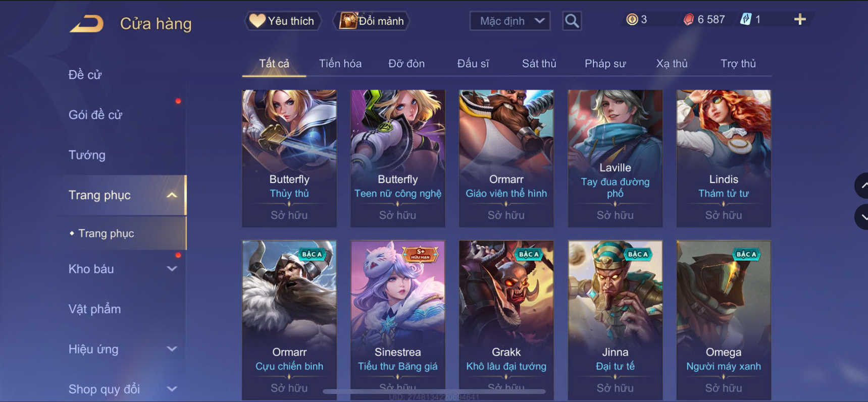Open the search magnifier icon

click(x=572, y=21)
